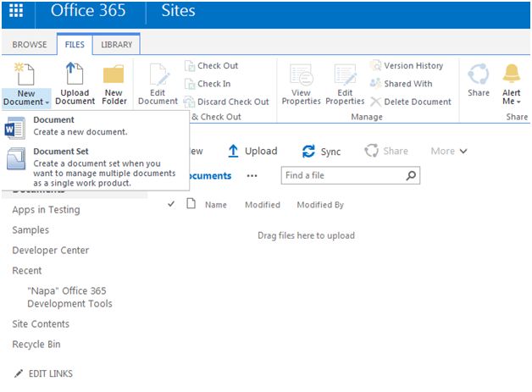Open the Alert Me dropdown
This screenshot has width=532, height=392.
coord(512,102)
